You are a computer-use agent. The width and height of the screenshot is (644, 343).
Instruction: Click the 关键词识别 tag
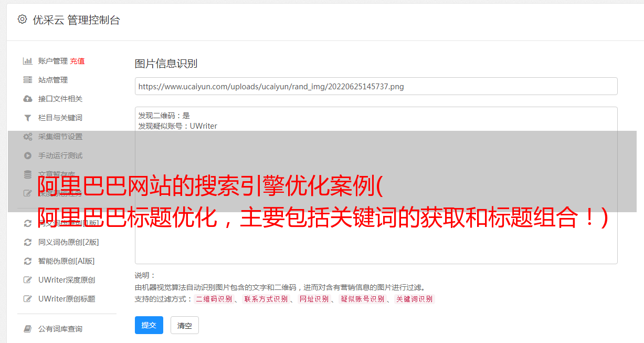click(x=415, y=299)
